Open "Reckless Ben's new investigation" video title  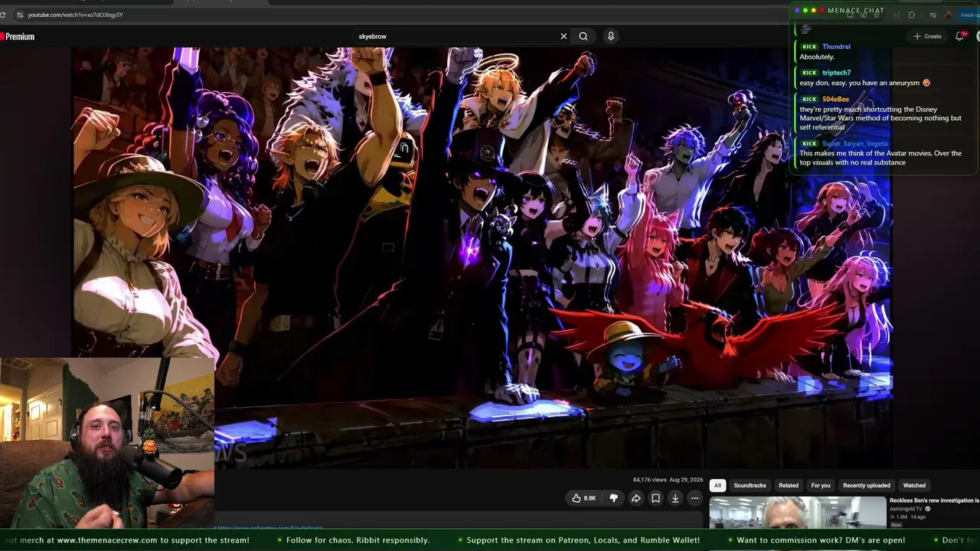coord(934,500)
